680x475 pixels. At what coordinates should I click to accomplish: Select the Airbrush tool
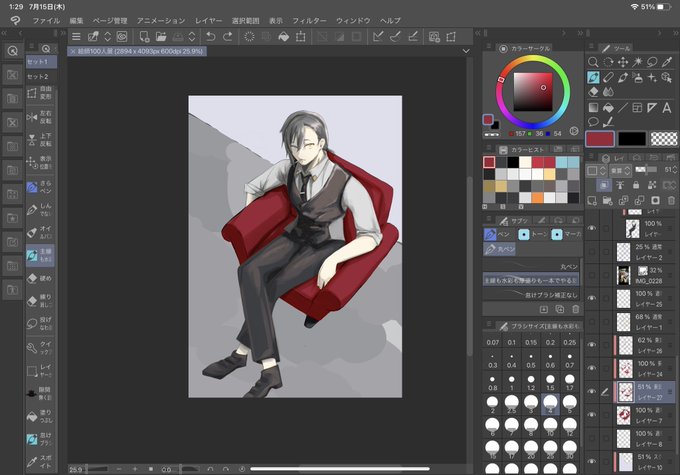click(x=638, y=78)
